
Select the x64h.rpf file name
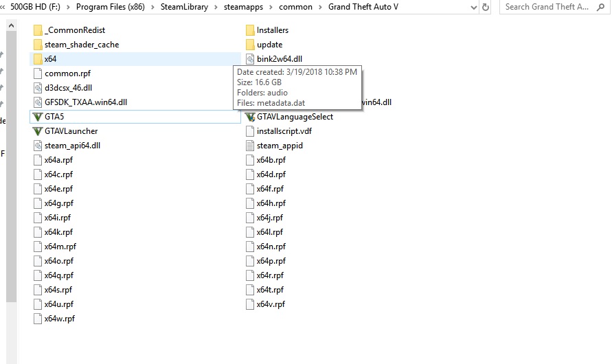coord(271,203)
